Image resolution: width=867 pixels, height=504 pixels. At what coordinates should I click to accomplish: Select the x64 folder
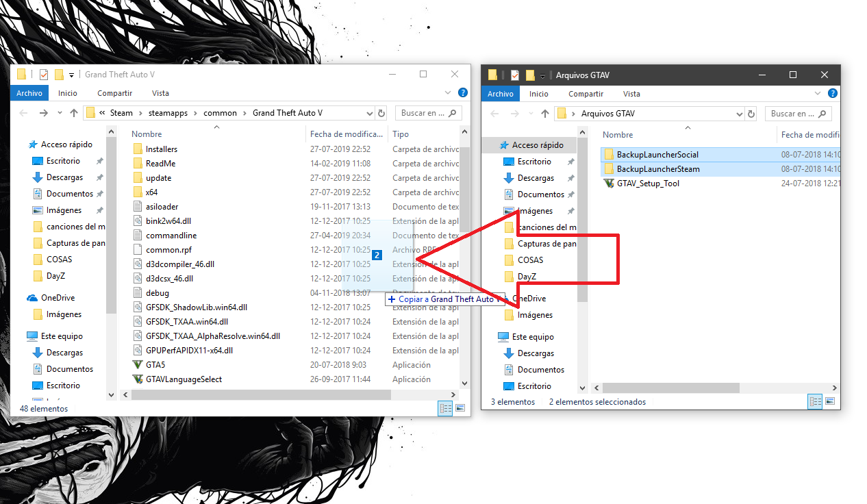tap(152, 192)
